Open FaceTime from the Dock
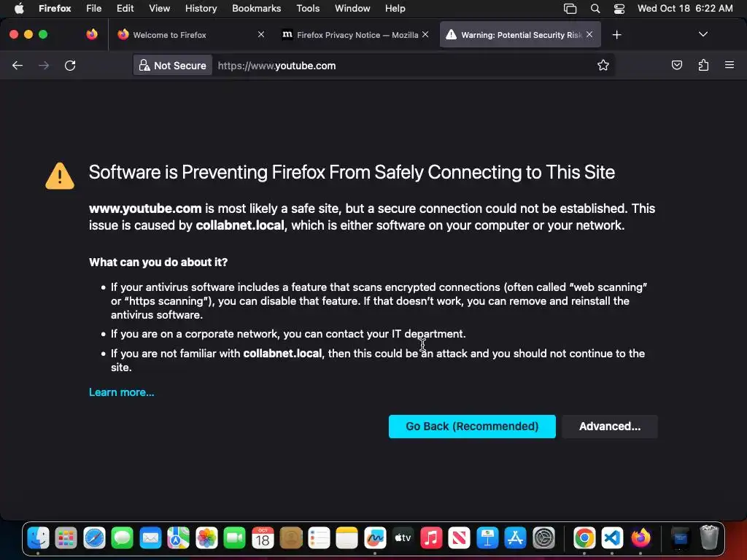The image size is (747, 560). (234, 539)
